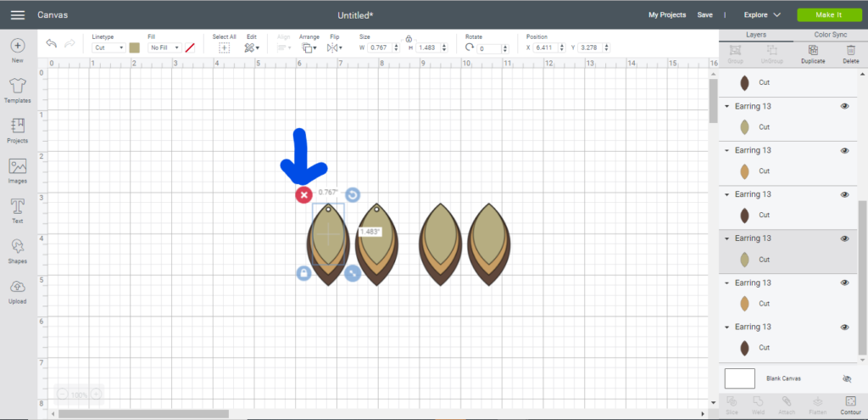
Task: Open the Linetype Cut dropdown
Action: 108,48
